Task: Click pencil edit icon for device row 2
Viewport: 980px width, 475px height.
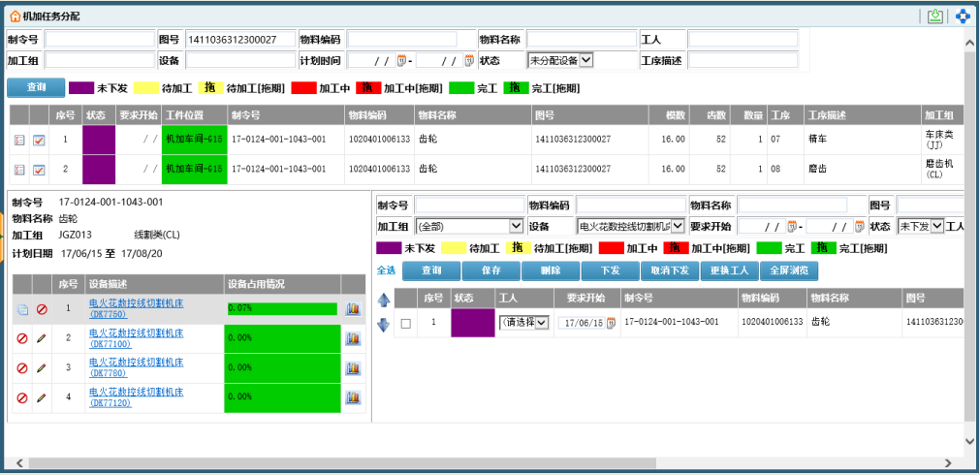Action: point(41,338)
